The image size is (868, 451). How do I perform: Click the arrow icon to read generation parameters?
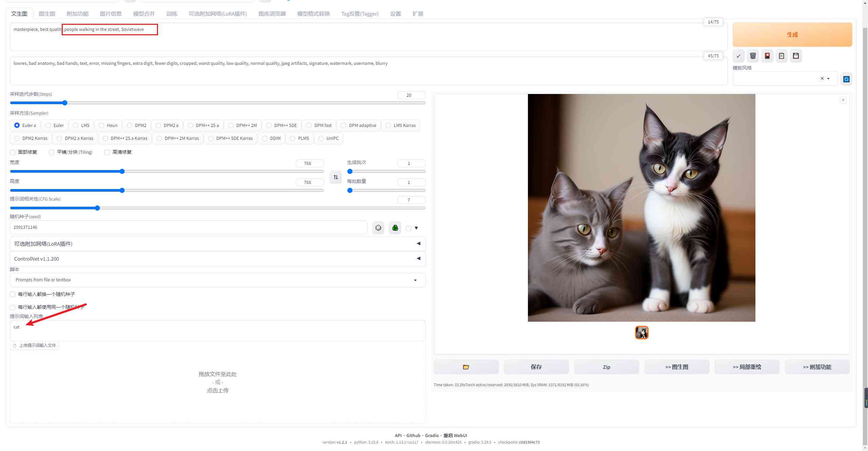tap(738, 56)
